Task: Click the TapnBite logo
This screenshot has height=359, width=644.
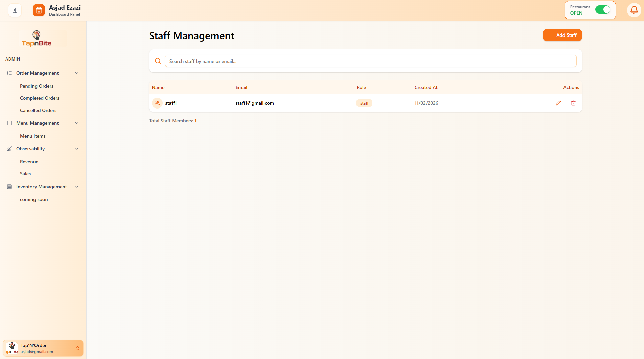Action: coord(37,38)
